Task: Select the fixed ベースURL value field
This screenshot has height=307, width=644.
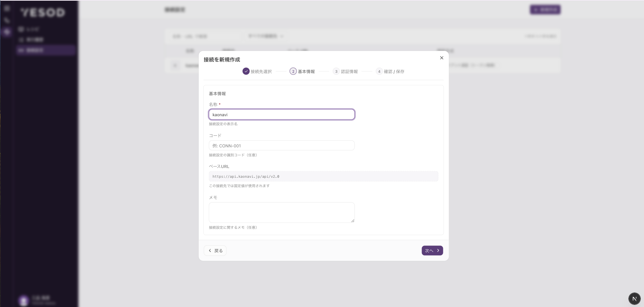Action: point(323,176)
